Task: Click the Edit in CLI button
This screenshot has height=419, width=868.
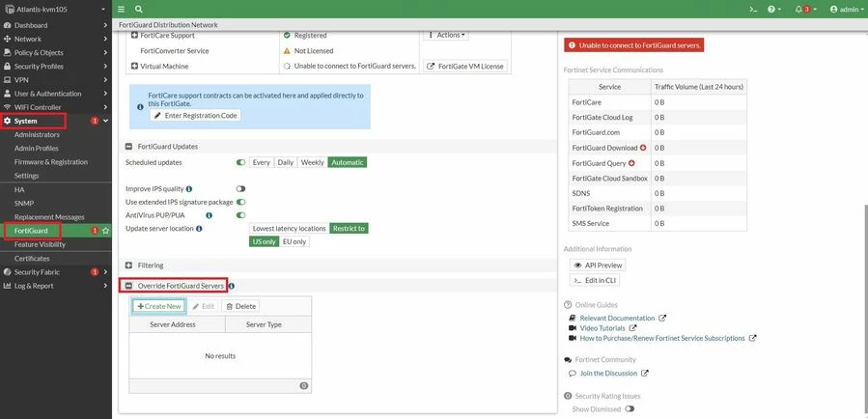Action: coord(595,281)
